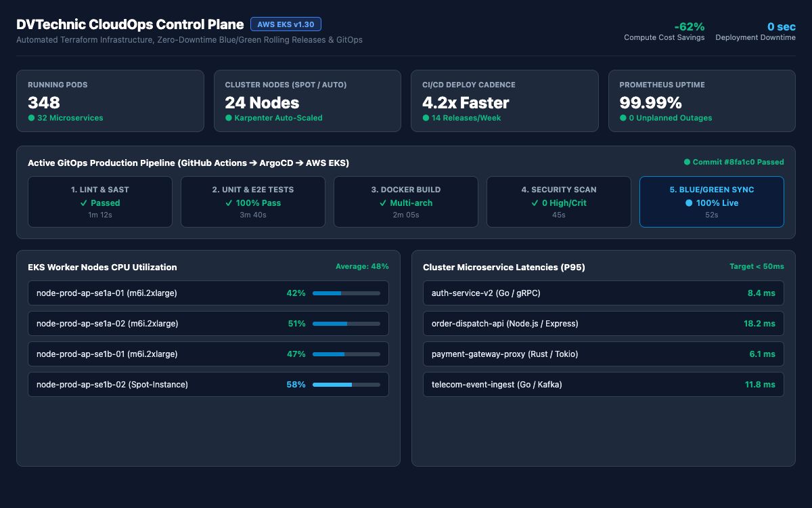Click the 52s duration under Blue/Green Sync
812x508 pixels.
point(712,215)
